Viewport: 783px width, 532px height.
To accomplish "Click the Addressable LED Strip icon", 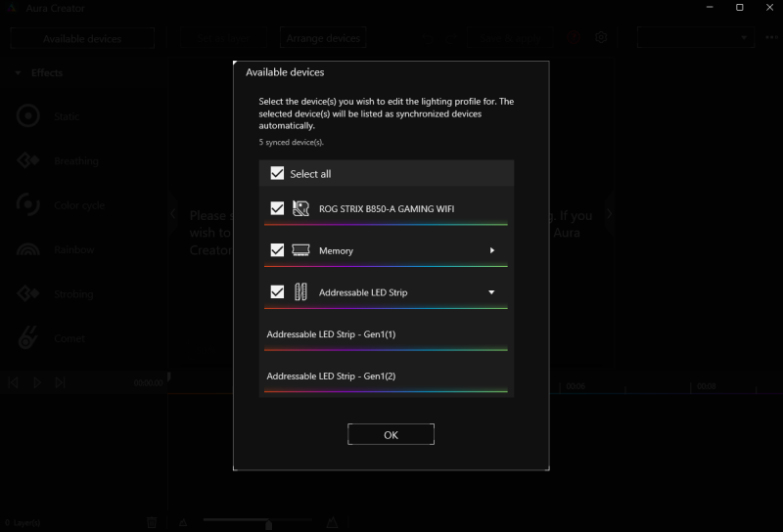I will pos(300,292).
